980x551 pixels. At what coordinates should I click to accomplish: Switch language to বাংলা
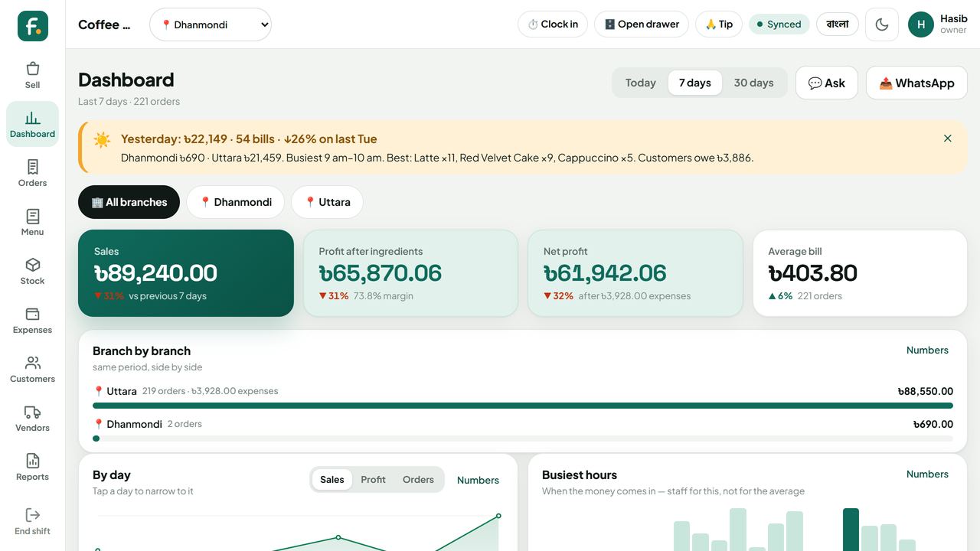[x=838, y=24]
